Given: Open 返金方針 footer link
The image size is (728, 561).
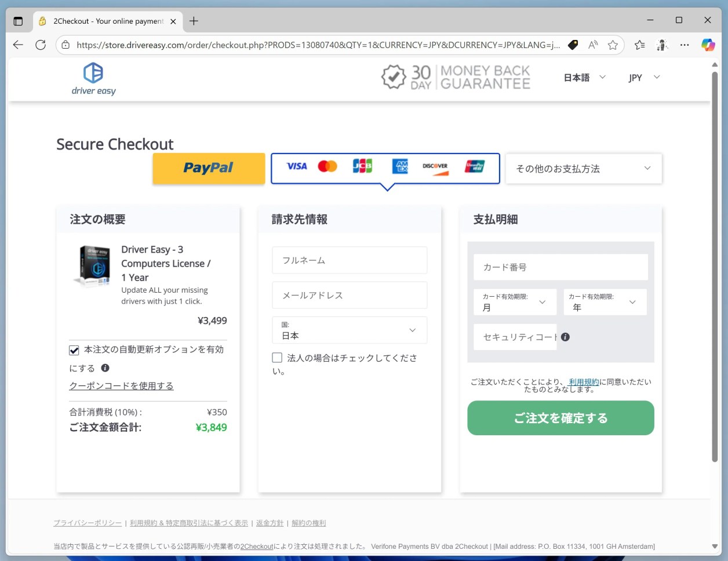Looking at the screenshot, I should (x=270, y=523).
